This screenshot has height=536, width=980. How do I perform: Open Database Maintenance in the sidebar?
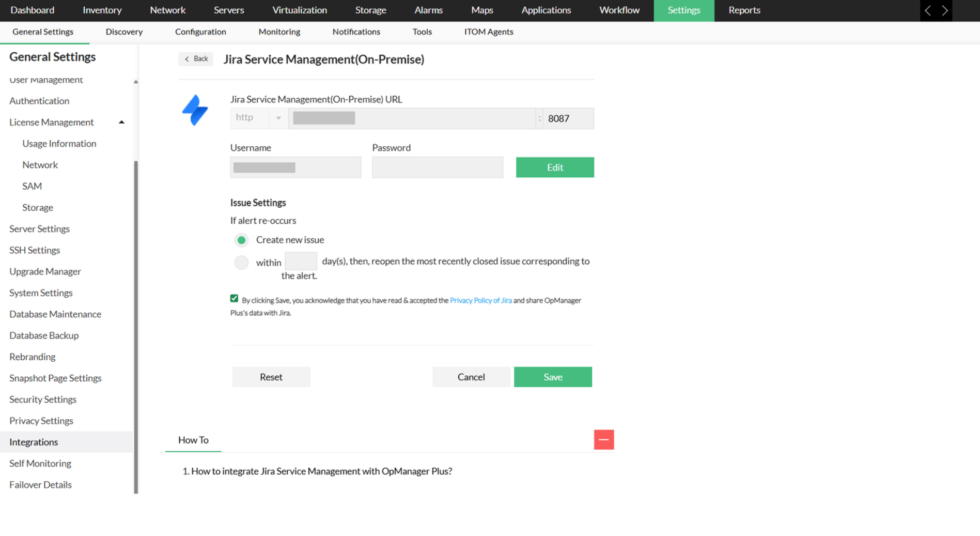click(55, 315)
